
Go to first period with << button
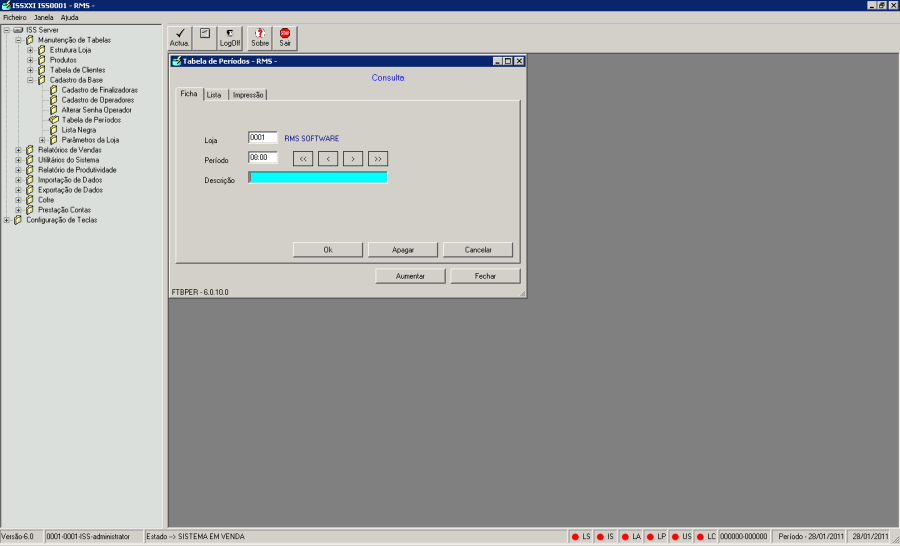303,159
